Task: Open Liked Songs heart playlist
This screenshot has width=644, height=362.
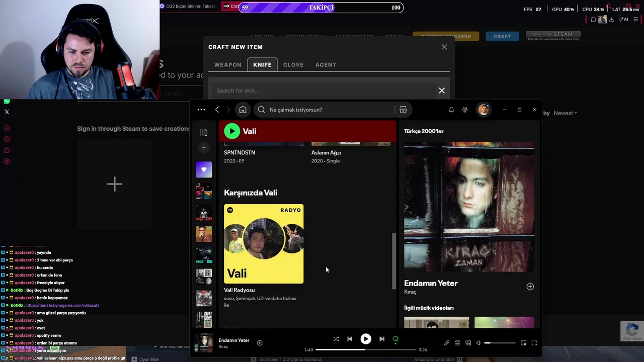Action: click(204, 169)
